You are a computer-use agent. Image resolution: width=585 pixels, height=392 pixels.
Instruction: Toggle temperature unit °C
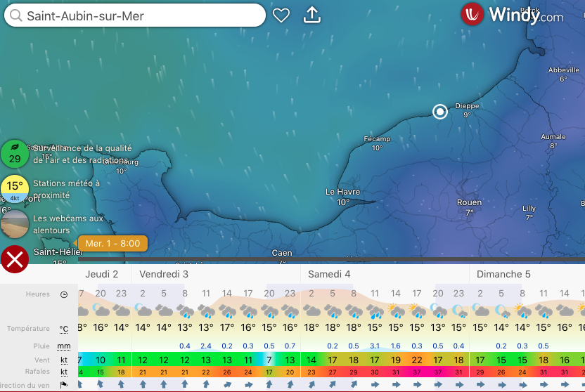point(64,329)
